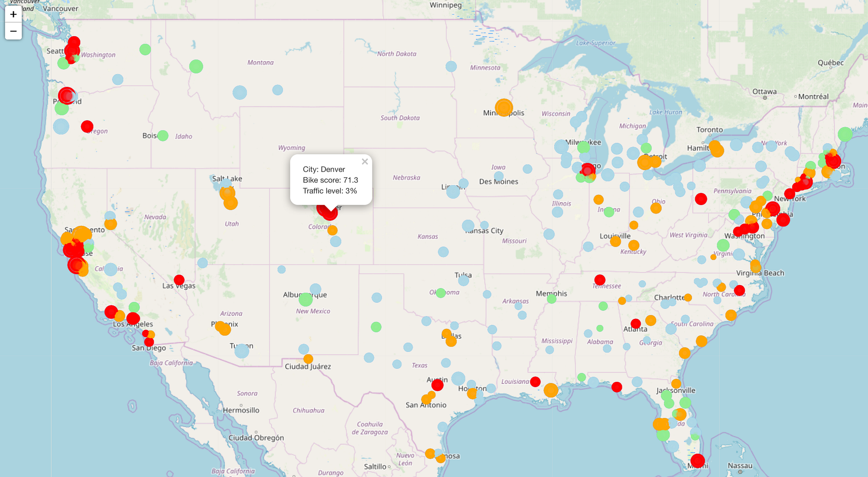Image resolution: width=868 pixels, height=477 pixels.
Task: Select the large orange marker at Minneapolis
Action: 504,107
